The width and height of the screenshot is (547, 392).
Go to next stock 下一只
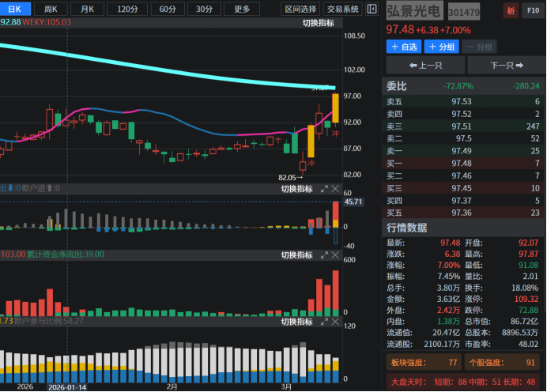[505, 65]
